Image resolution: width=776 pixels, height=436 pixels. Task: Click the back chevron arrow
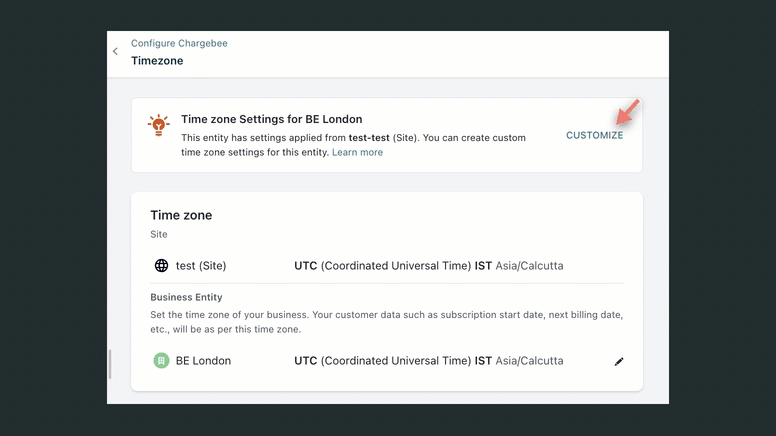pos(115,52)
